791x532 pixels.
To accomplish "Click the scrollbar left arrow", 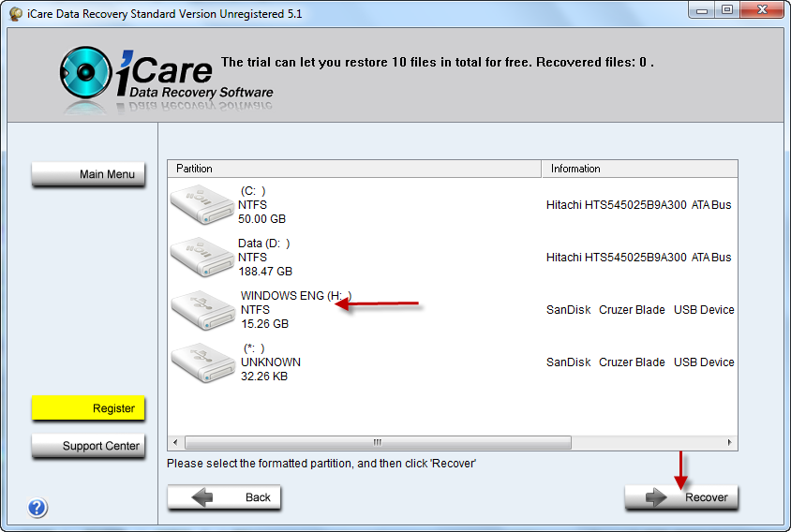I will click(175, 442).
